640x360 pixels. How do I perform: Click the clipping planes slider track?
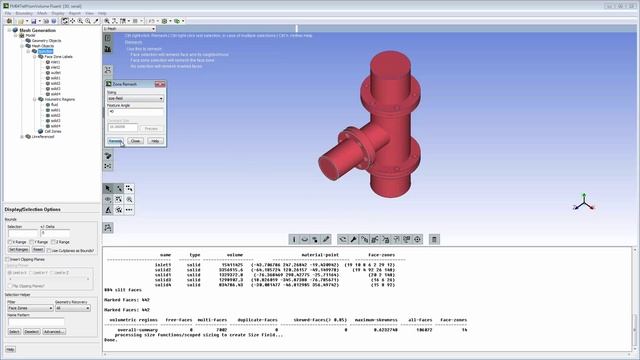point(49,279)
